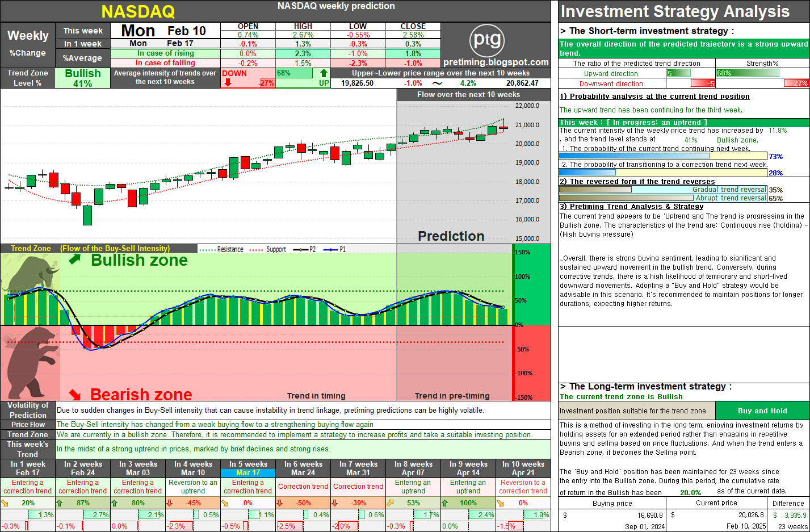Click the ptg circular logo

pos(487,40)
